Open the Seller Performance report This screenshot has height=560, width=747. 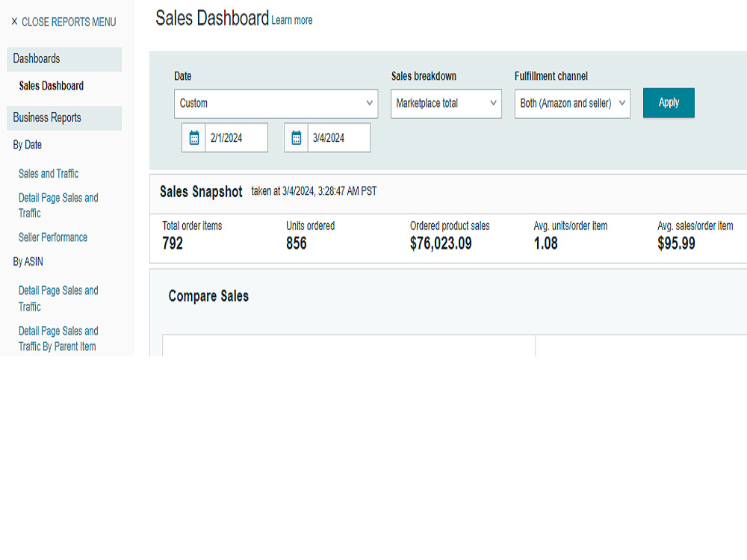tap(53, 237)
